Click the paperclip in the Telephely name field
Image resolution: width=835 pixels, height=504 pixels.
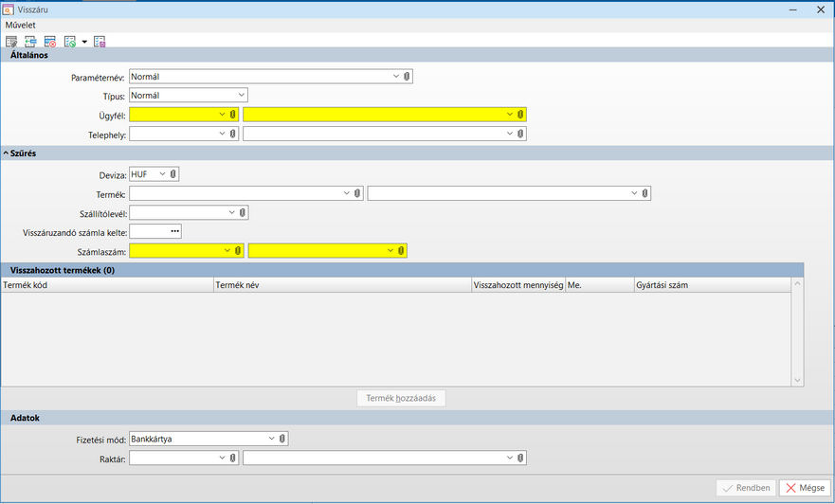[x=520, y=134]
